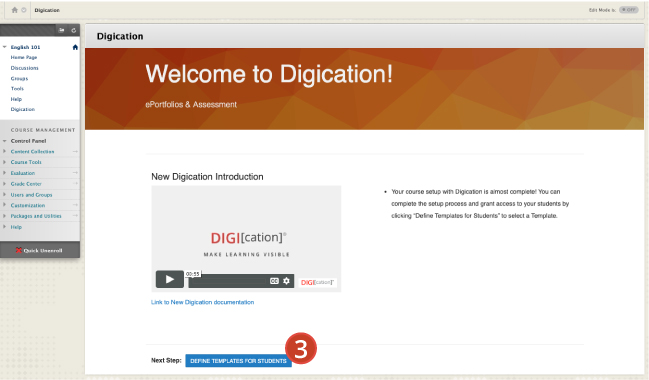Click the 00:55 video time label

[x=192, y=274]
